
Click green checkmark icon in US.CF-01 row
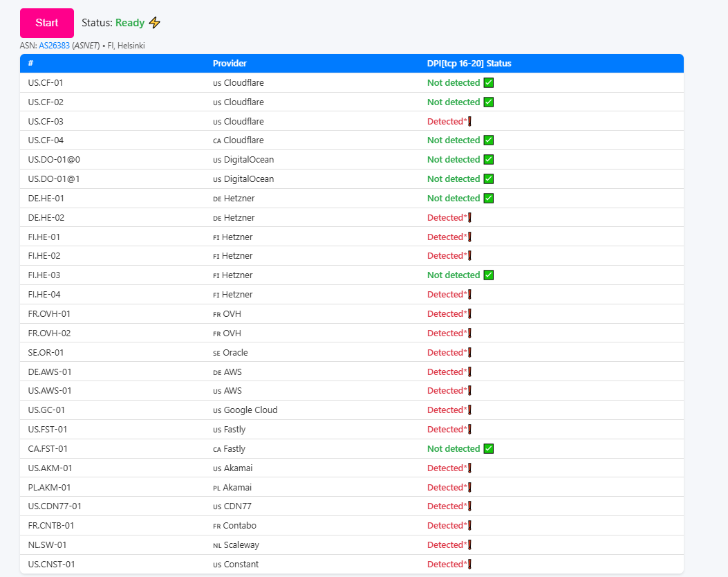click(488, 83)
